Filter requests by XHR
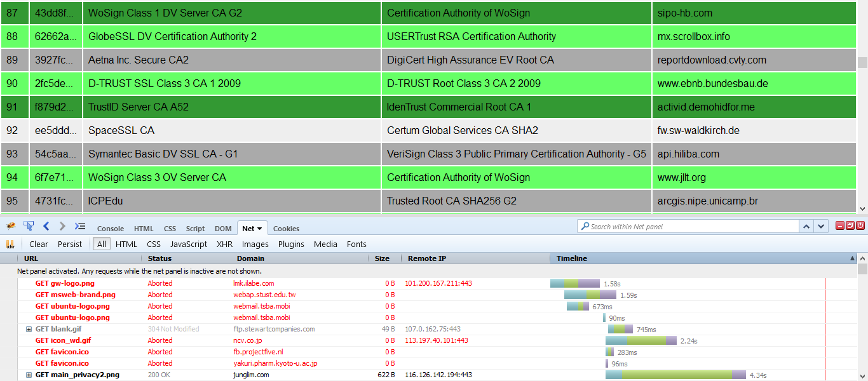The image size is (868, 381). [224, 244]
